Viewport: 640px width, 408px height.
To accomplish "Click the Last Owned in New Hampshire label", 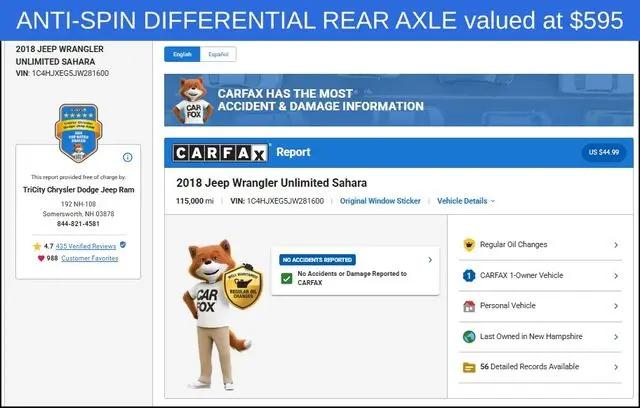I will 531,337.
